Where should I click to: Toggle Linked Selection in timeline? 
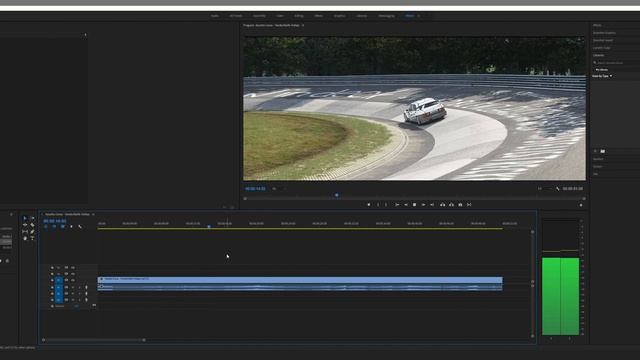[x=63, y=227]
